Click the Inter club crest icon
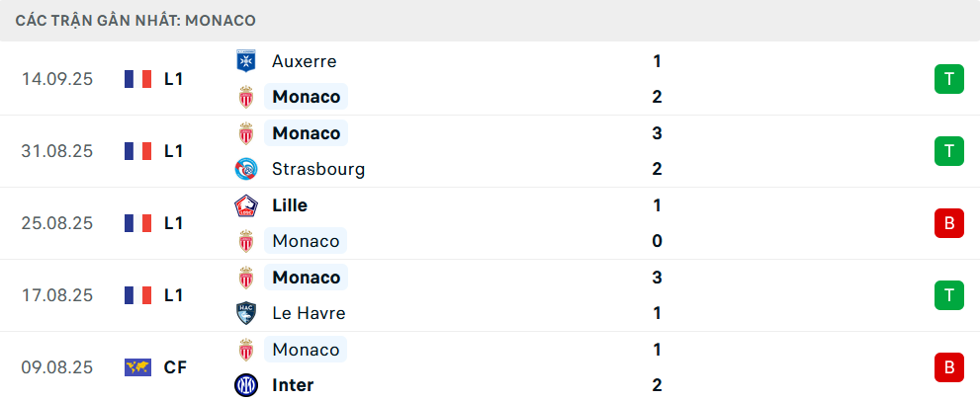Viewport: 980px width, 401px height. pyautogui.click(x=244, y=385)
